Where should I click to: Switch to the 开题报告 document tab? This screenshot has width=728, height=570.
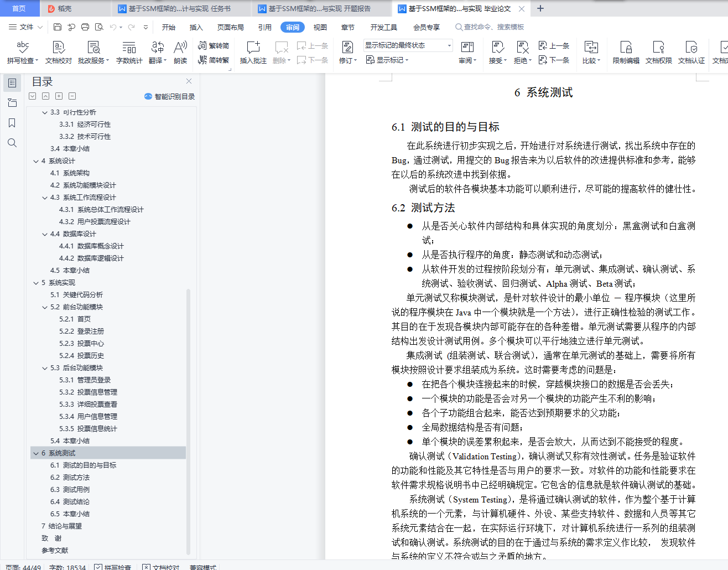tap(320, 8)
